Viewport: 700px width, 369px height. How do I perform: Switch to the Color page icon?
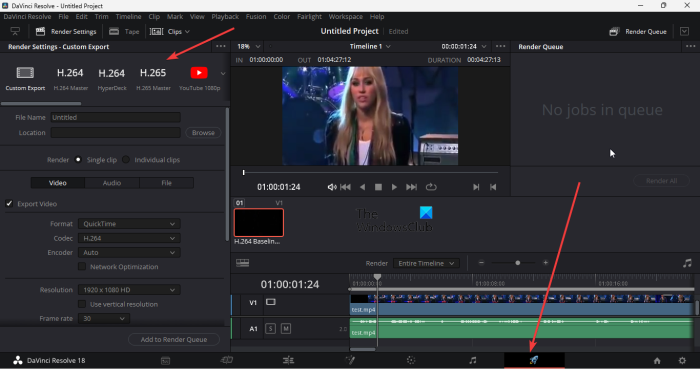(411, 360)
